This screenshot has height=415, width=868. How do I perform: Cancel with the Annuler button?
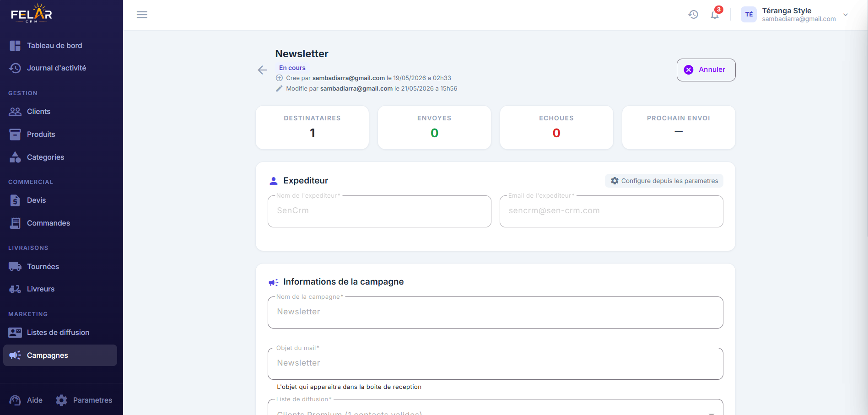(706, 70)
